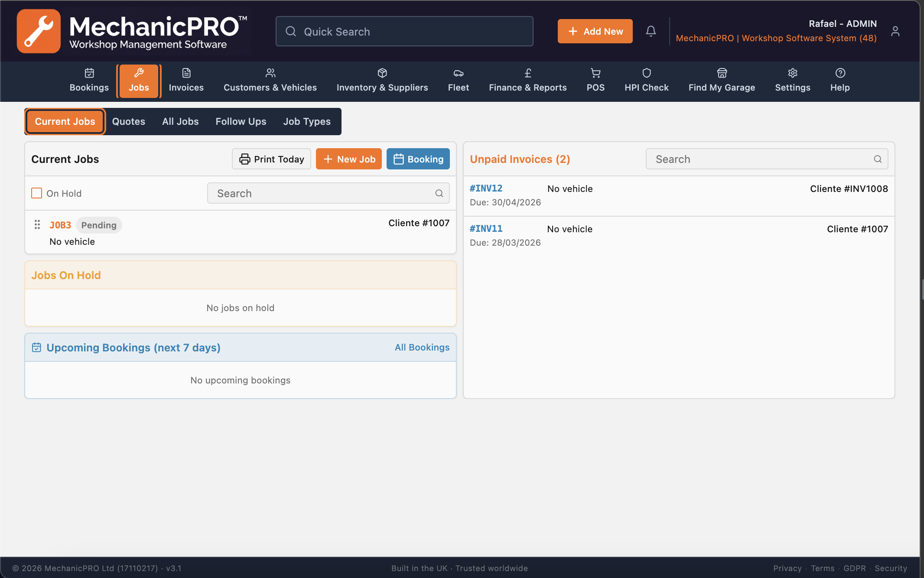Open the Terms footer link
Image resolution: width=924 pixels, height=578 pixels.
pyautogui.click(x=823, y=568)
